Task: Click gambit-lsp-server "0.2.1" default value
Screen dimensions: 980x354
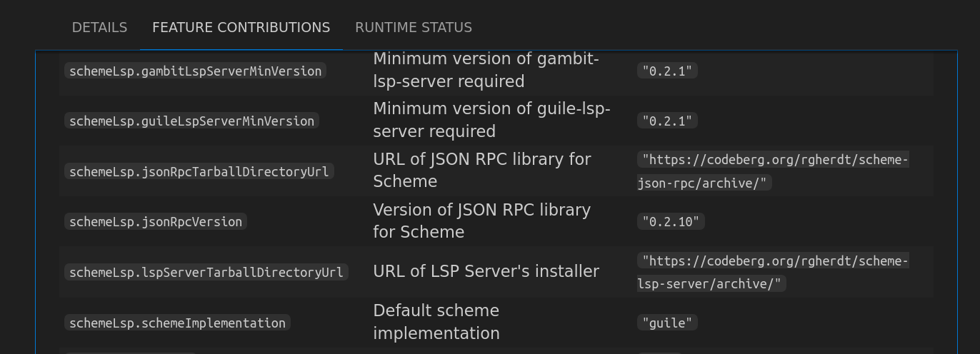Action: pos(667,71)
